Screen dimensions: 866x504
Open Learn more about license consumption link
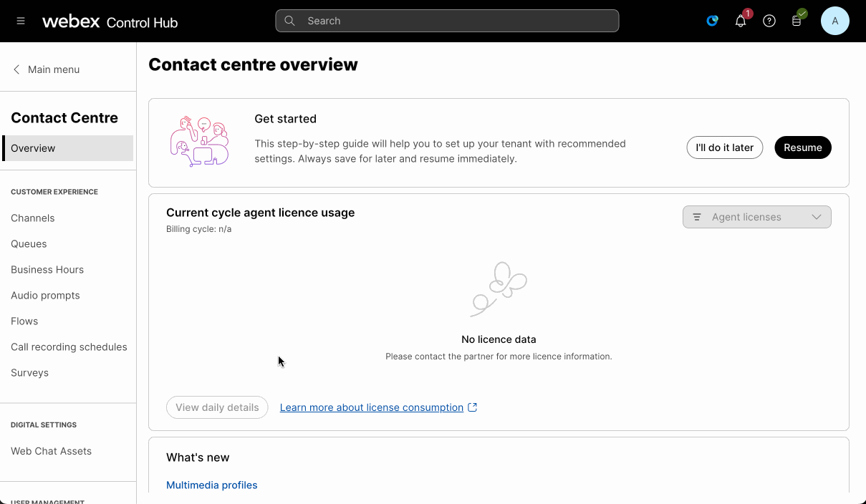pos(371,407)
